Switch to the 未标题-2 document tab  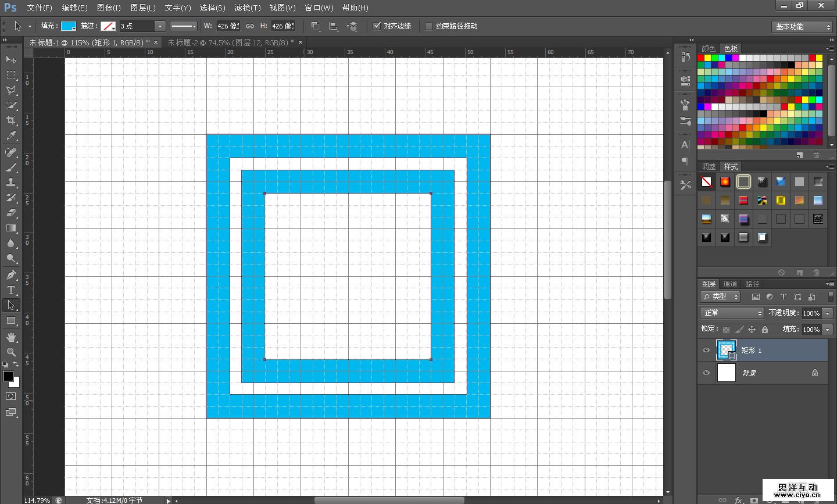pyautogui.click(x=230, y=42)
